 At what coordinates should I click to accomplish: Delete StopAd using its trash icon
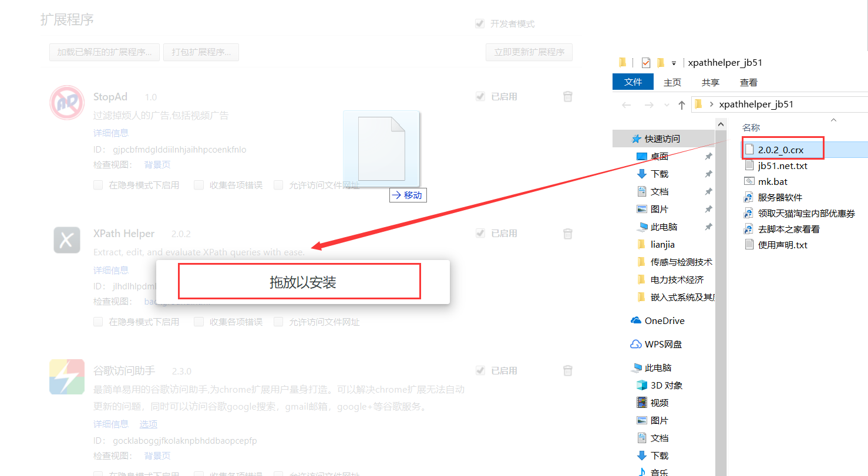[568, 96]
